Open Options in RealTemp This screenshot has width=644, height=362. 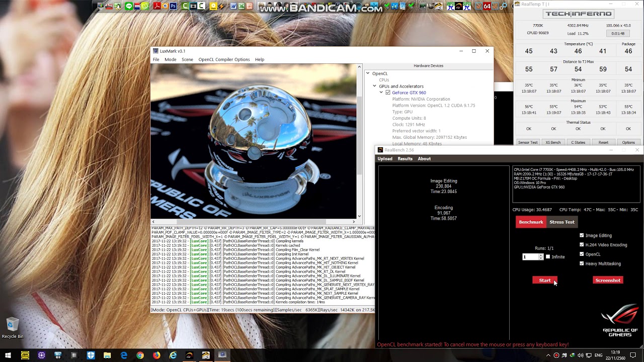(x=628, y=142)
